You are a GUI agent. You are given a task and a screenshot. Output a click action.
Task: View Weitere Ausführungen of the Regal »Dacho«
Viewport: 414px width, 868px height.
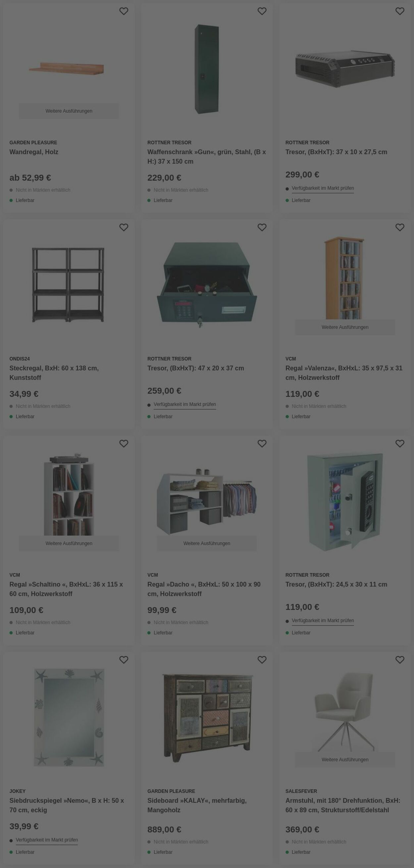207,544
